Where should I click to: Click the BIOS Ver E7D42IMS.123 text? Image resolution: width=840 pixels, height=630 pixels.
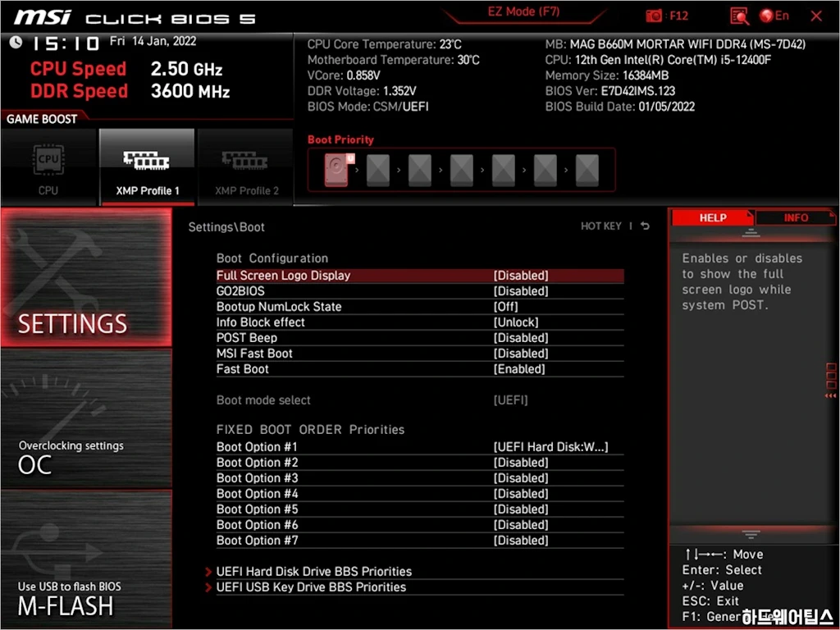pyautogui.click(x=610, y=91)
